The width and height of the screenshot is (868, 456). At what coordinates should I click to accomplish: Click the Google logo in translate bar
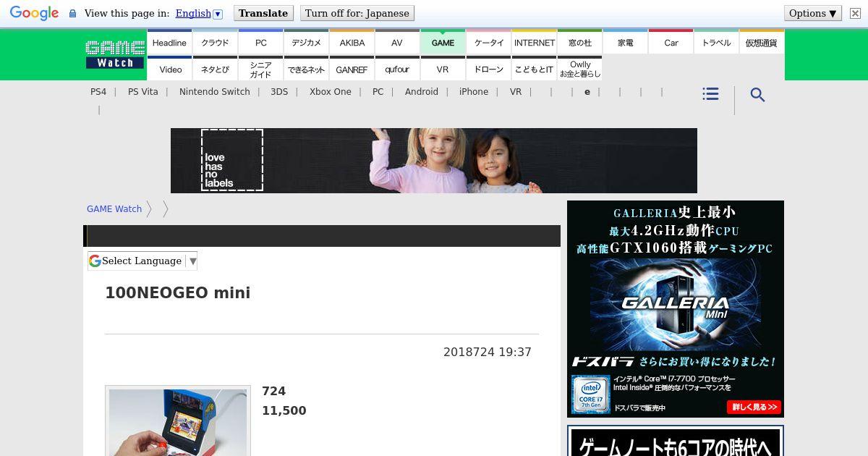[34, 13]
